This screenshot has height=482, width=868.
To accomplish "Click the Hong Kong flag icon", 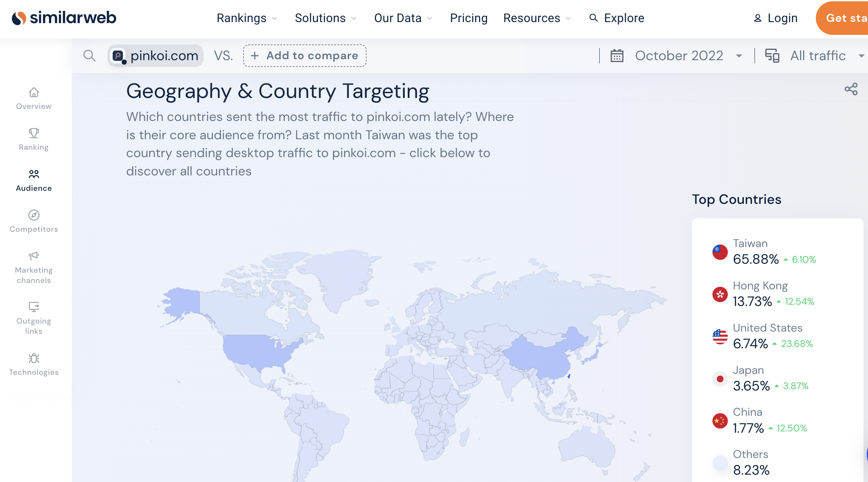I will (x=720, y=294).
